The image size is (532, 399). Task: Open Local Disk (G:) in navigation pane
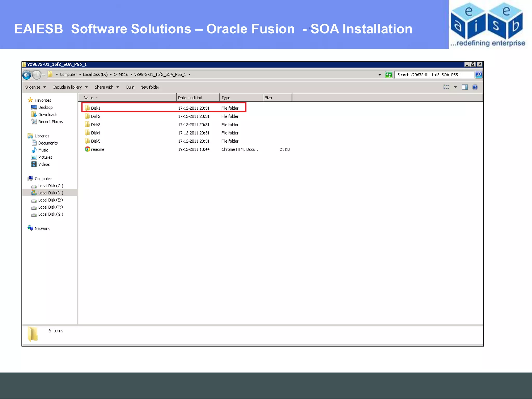(50, 215)
